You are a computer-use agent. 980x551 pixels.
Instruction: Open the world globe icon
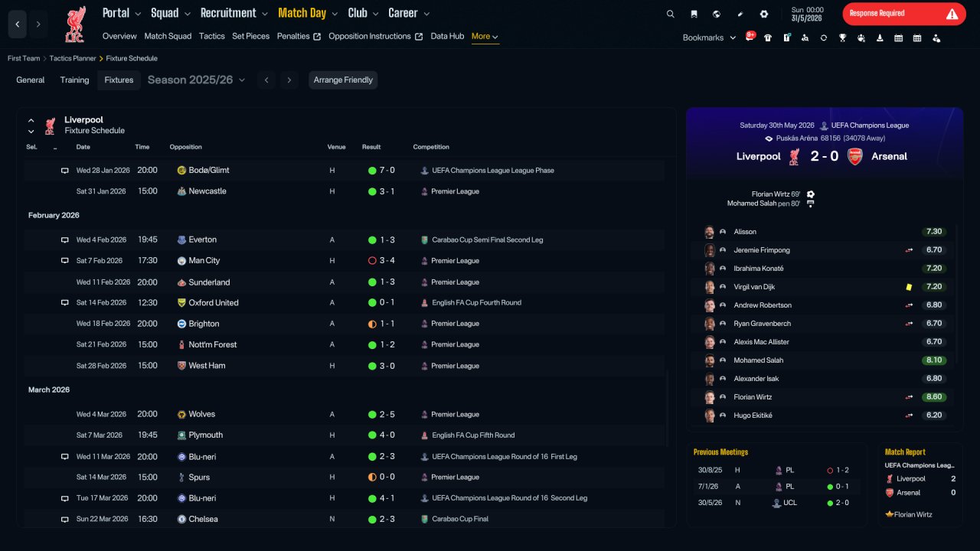click(x=717, y=14)
